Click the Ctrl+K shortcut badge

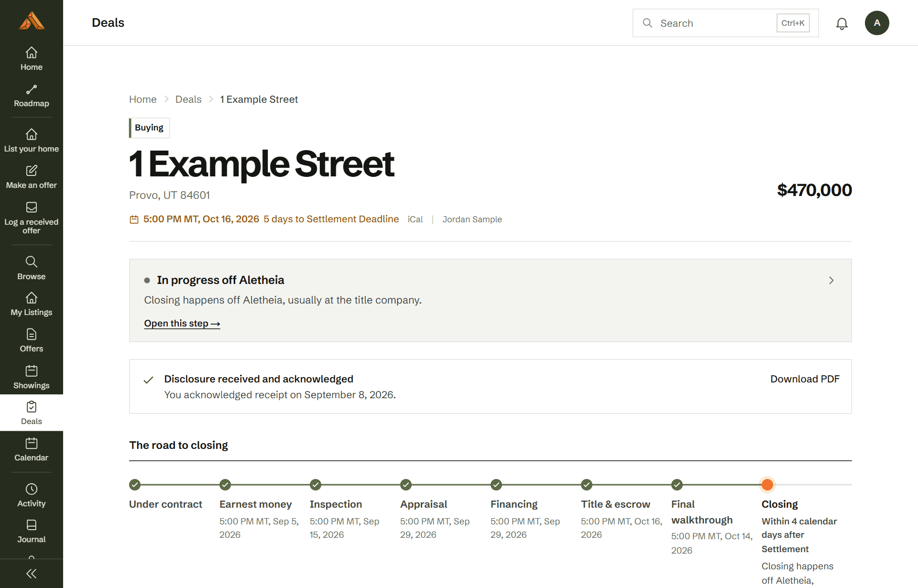793,23
